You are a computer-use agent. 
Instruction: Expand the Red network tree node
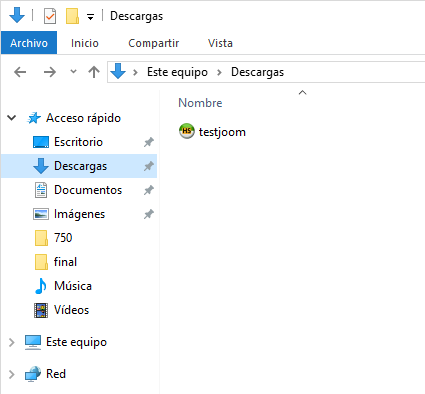[x=12, y=374]
